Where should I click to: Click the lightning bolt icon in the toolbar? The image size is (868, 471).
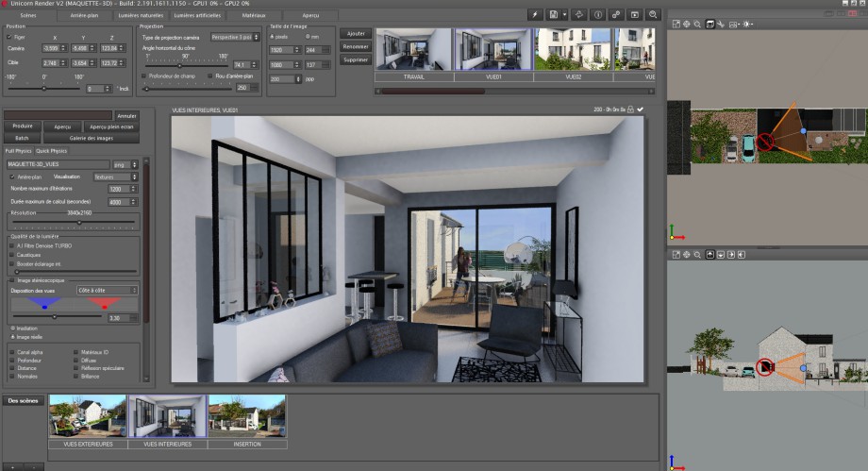pos(534,15)
